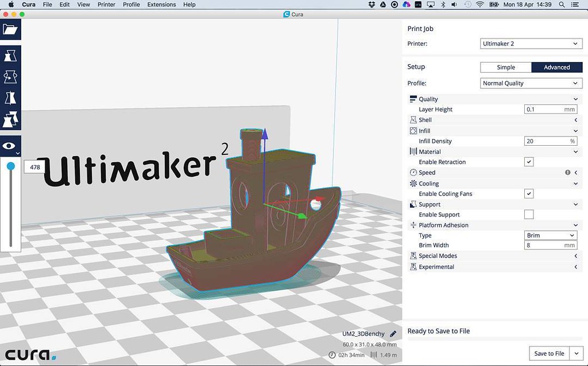Click the Bluetooth menu bar icon
588x366 pixels.
[x=443, y=5]
